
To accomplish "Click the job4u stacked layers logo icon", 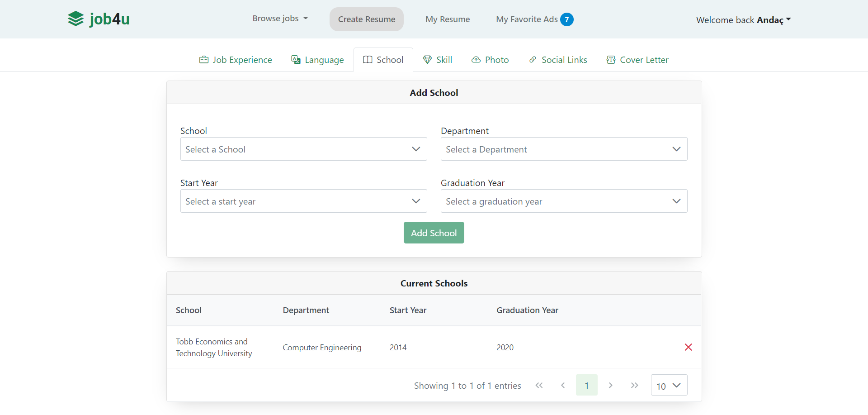I will click(x=75, y=19).
